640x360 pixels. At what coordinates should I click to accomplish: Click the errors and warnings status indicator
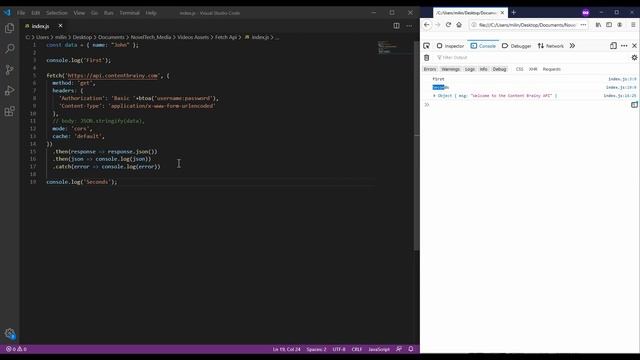point(16,349)
